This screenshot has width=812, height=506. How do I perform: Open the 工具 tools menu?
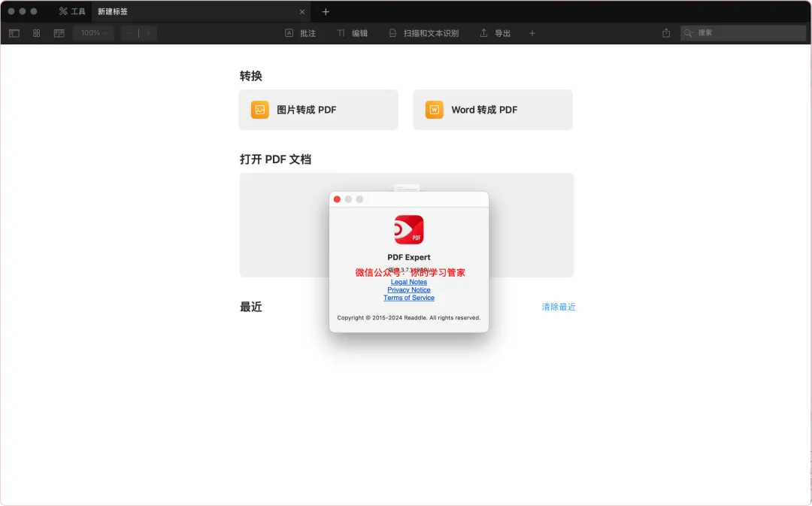point(72,11)
